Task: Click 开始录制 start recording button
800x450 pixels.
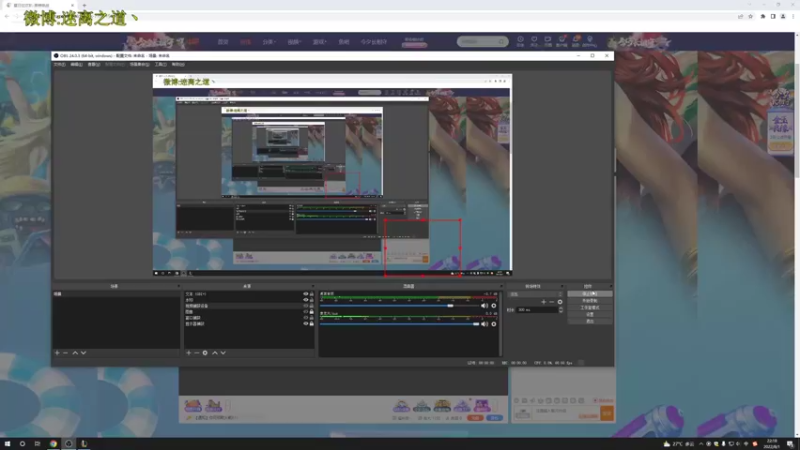Action: click(x=590, y=301)
